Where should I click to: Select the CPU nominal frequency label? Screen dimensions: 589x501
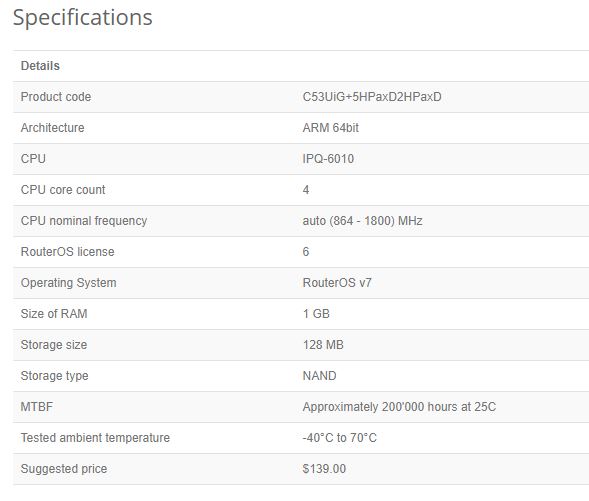coord(84,221)
